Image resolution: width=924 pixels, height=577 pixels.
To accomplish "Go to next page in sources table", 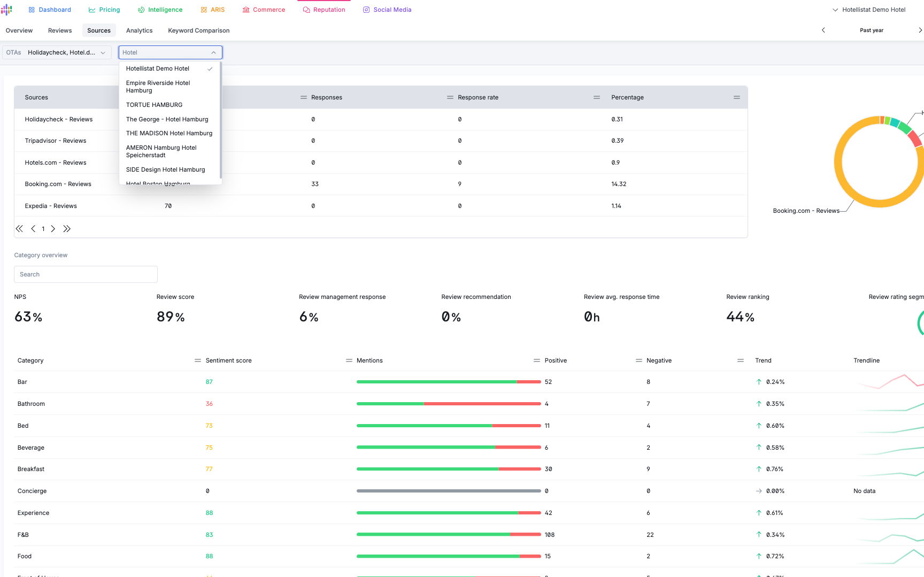I will click(53, 229).
